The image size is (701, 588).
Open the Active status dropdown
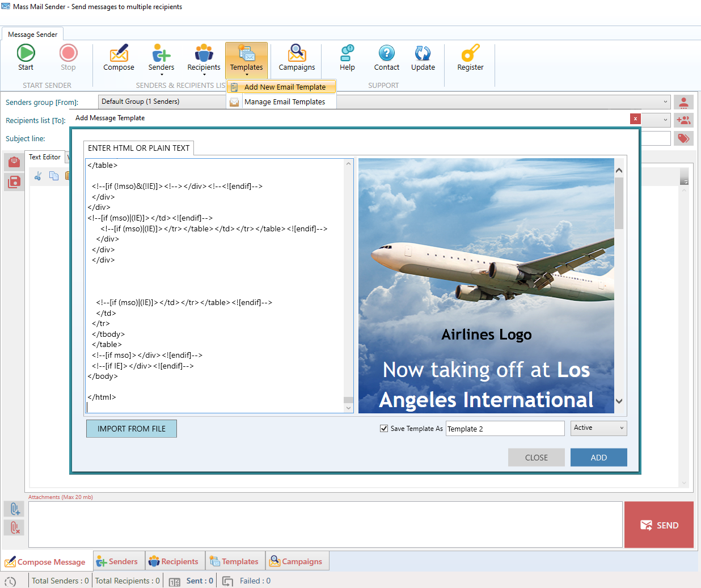(x=598, y=428)
